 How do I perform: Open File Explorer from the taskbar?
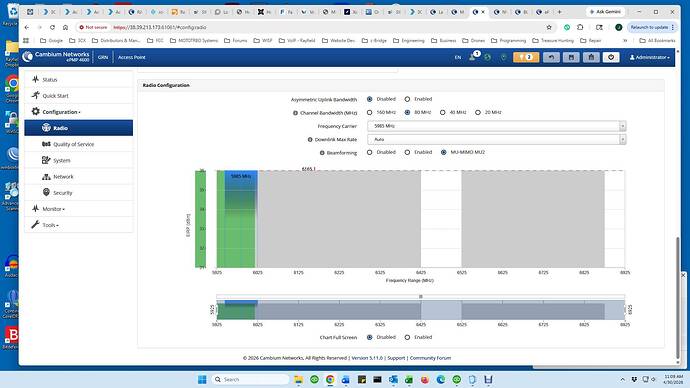(x=298, y=379)
